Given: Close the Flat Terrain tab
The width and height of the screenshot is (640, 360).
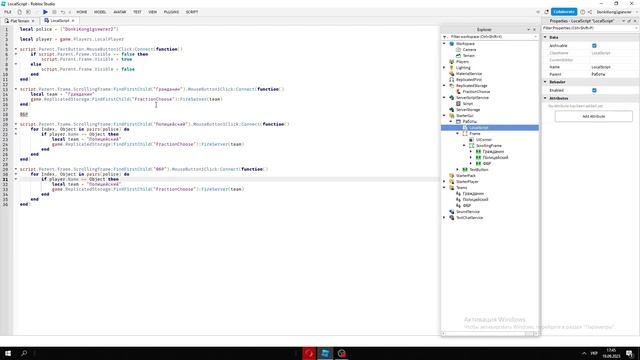Looking at the screenshot, I should pyautogui.click(x=33, y=21).
